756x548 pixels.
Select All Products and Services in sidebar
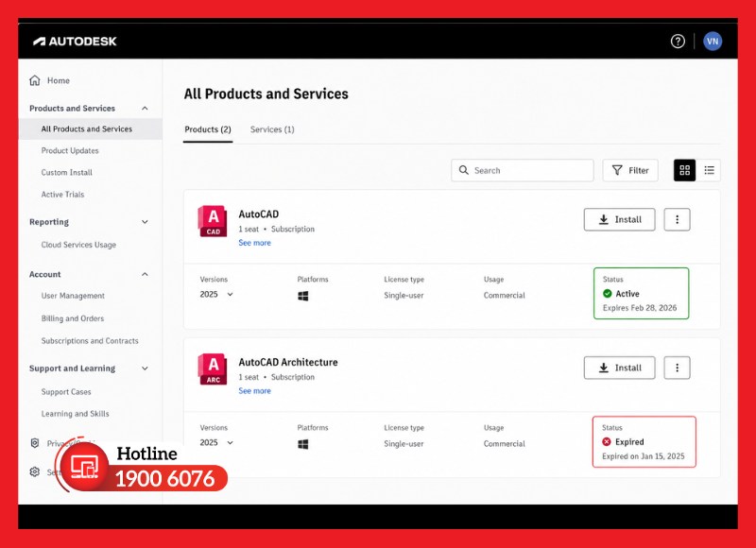90,129
